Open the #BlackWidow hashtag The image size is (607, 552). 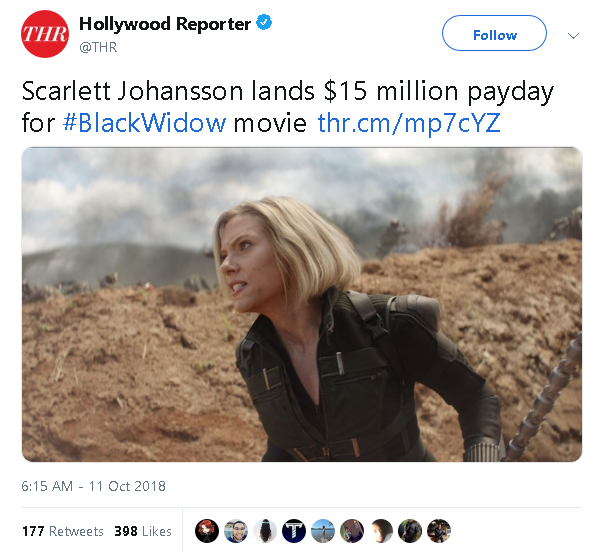coord(144,123)
